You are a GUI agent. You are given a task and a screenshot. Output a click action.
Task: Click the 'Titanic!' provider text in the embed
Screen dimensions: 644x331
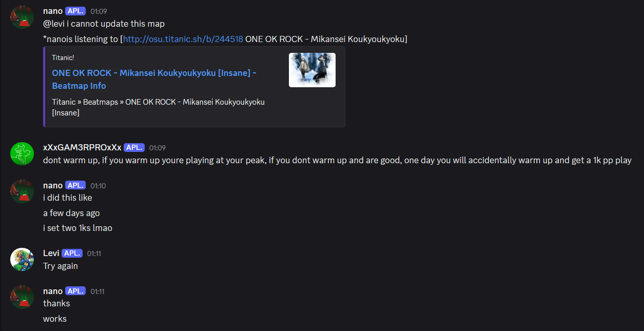[63, 57]
